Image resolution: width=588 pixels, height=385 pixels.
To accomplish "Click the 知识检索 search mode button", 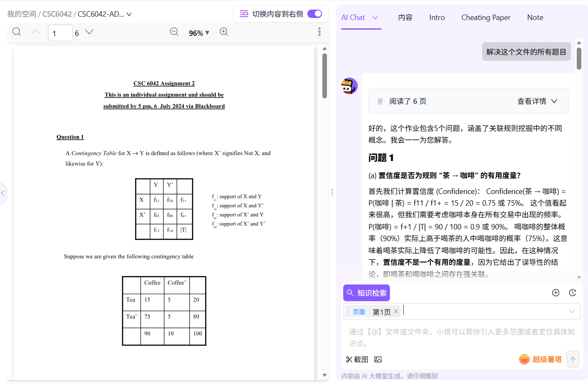I will 366,293.
